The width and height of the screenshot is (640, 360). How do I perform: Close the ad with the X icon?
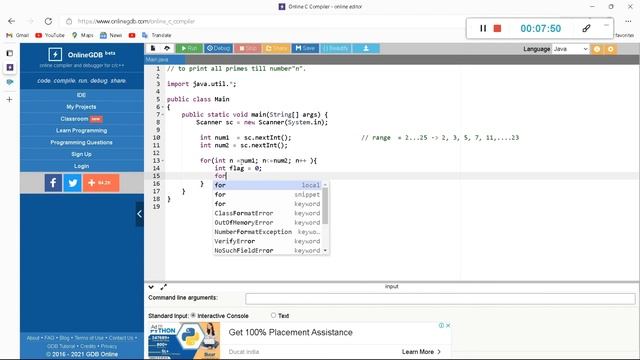(x=448, y=326)
